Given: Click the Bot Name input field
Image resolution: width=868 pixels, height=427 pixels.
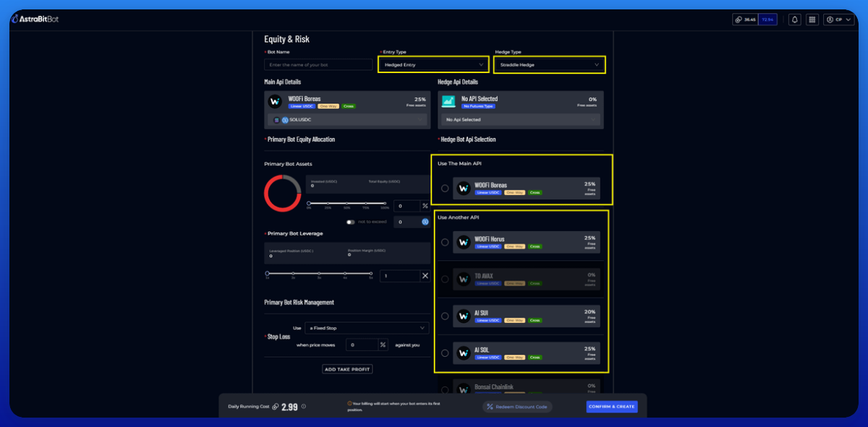Looking at the screenshot, I should 318,64.
